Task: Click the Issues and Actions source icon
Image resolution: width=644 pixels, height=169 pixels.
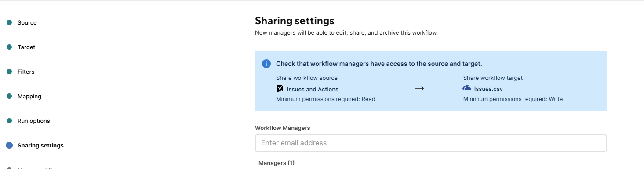Action: 280,88
